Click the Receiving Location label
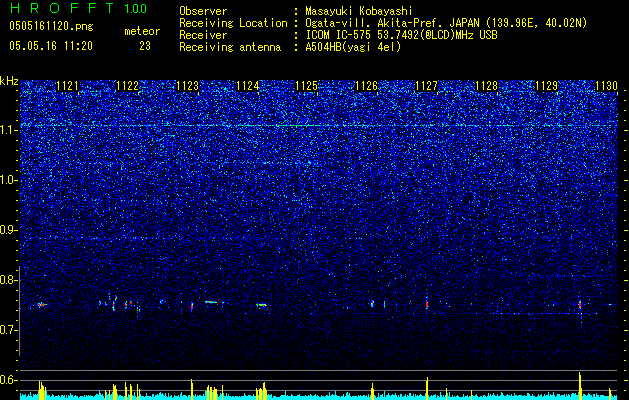Screen dimensions: 629x400 (233, 23)
